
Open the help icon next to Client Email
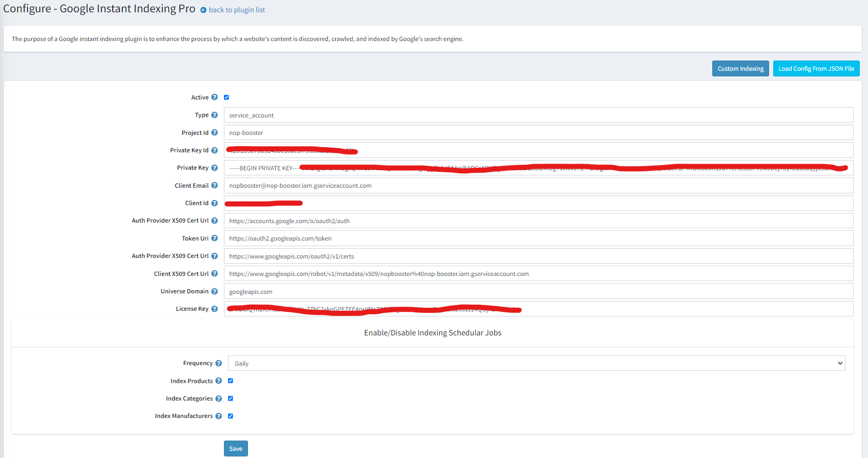(214, 186)
